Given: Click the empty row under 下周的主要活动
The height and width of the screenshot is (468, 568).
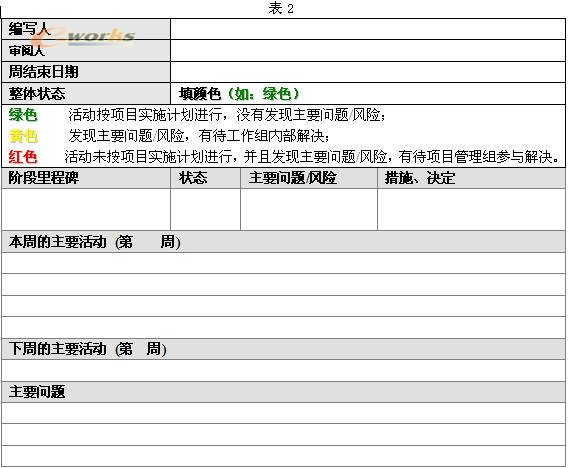Looking at the screenshot, I should (283, 371).
